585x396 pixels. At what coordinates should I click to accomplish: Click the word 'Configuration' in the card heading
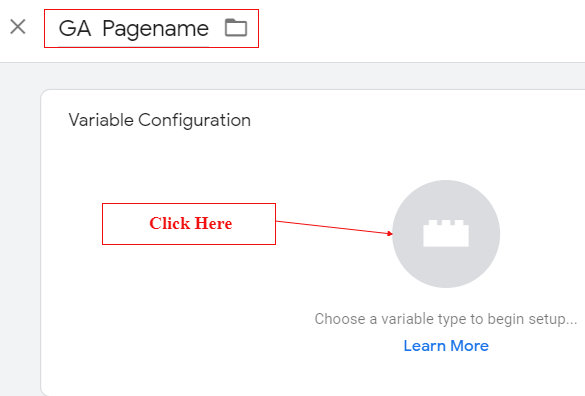[194, 121]
